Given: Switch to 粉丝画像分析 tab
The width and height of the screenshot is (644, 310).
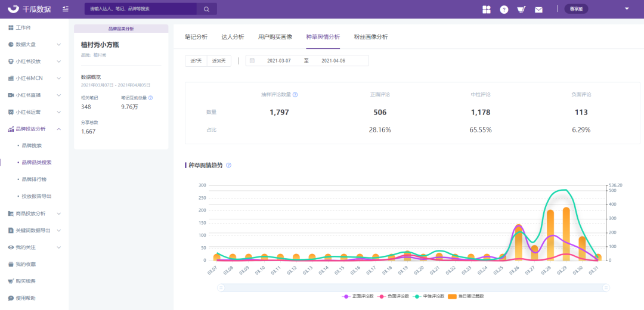Looking at the screenshot, I should [x=371, y=36].
